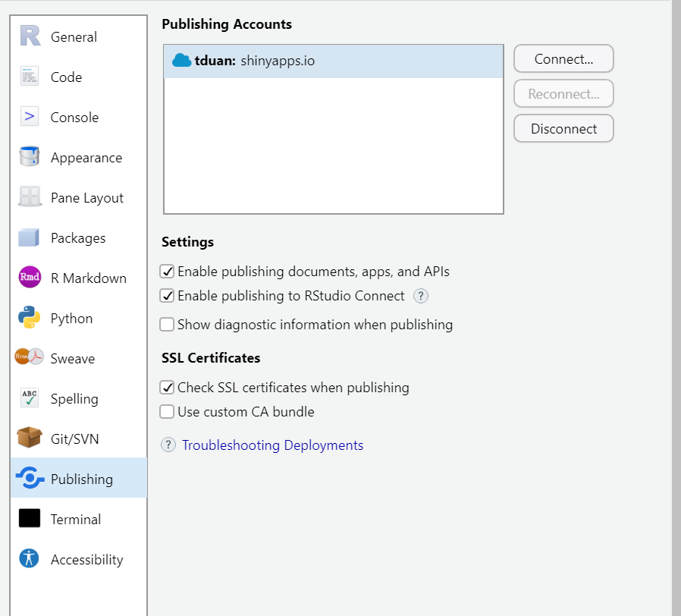This screenshot has width=681, height=616.
Task: Open the Accessibility icon
Action: [30, 559]
